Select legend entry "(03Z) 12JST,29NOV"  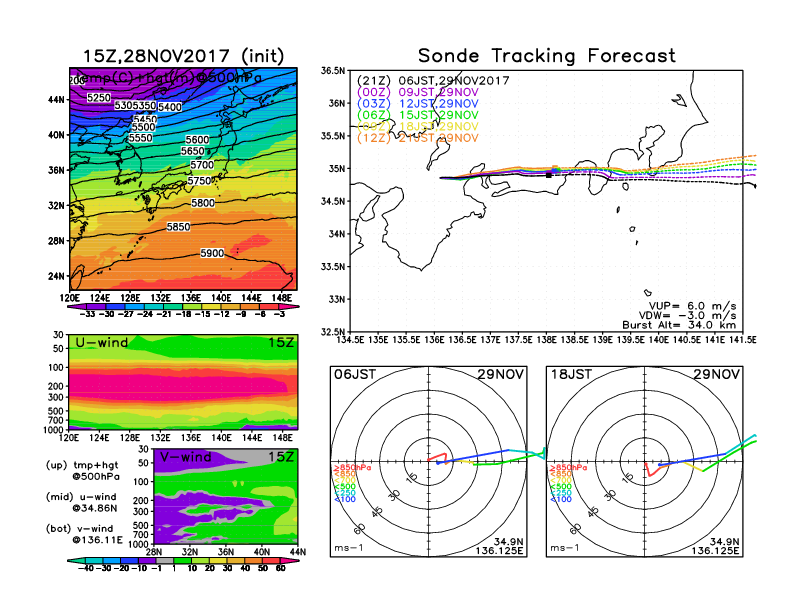coord(418,104)
